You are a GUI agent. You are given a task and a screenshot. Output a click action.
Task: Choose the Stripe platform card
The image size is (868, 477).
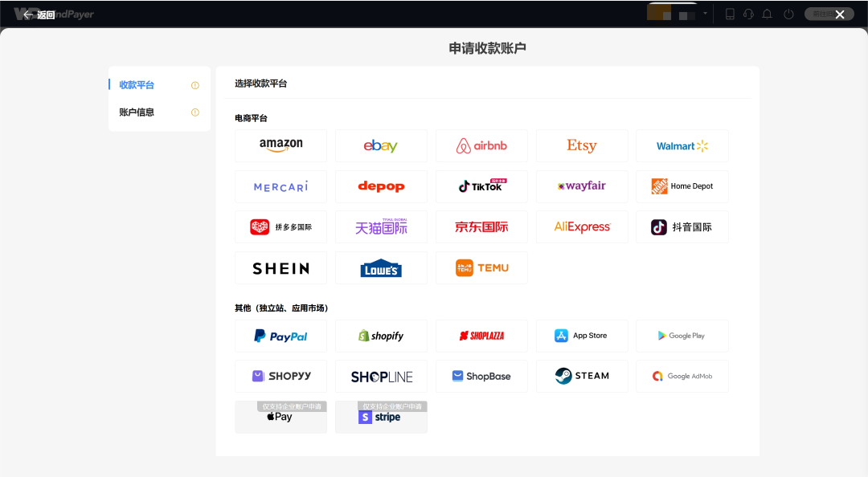pos(381,417)
